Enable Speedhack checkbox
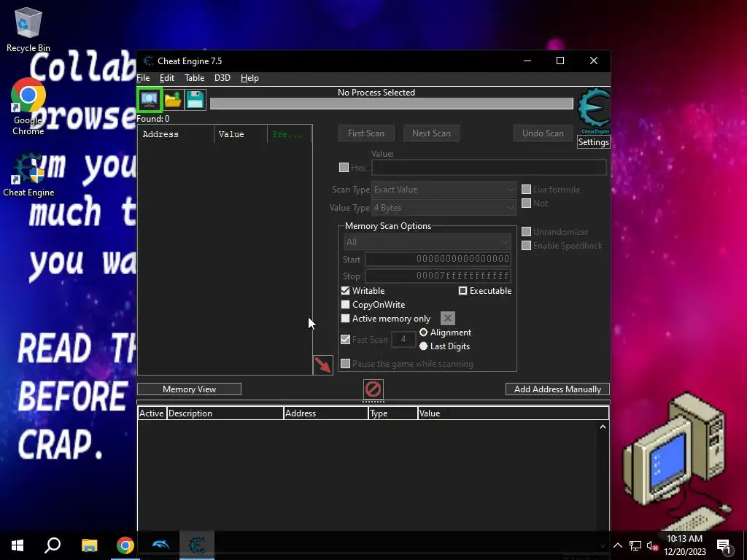 click(x=526, y=245)
